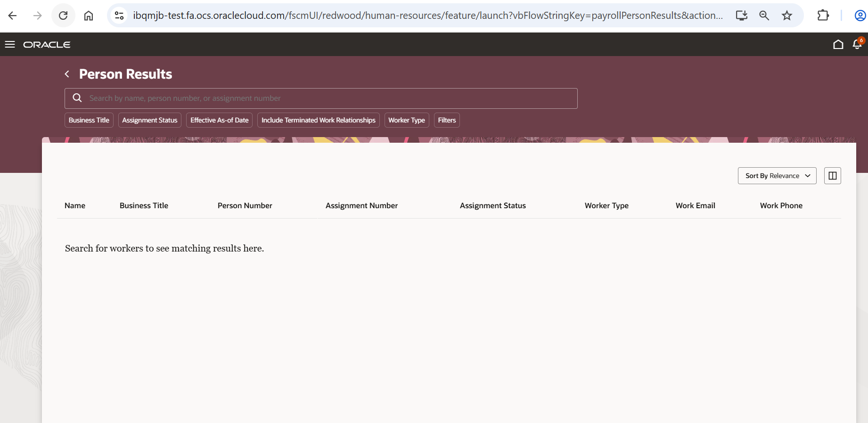Click the Work Phone column header

point(781,205)
